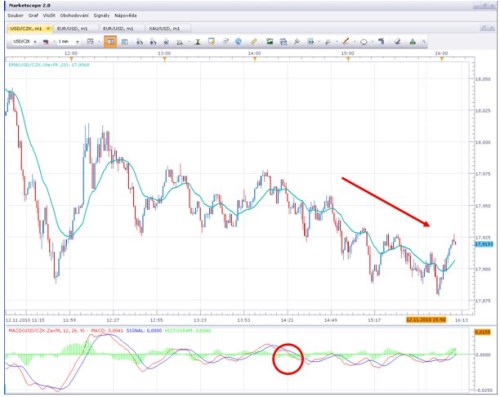This screenshot has height=397, width=500.
Task: Click the green picture export icon
Action: click(x=270, y=41)
